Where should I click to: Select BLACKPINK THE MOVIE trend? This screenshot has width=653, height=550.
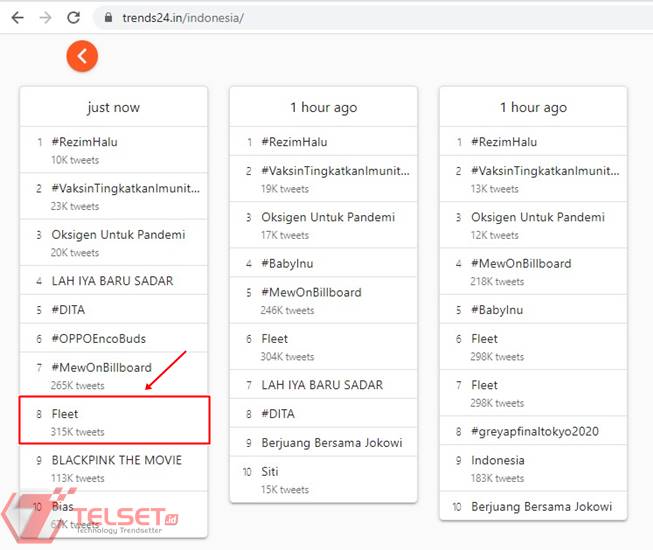[x=116, y=461]
